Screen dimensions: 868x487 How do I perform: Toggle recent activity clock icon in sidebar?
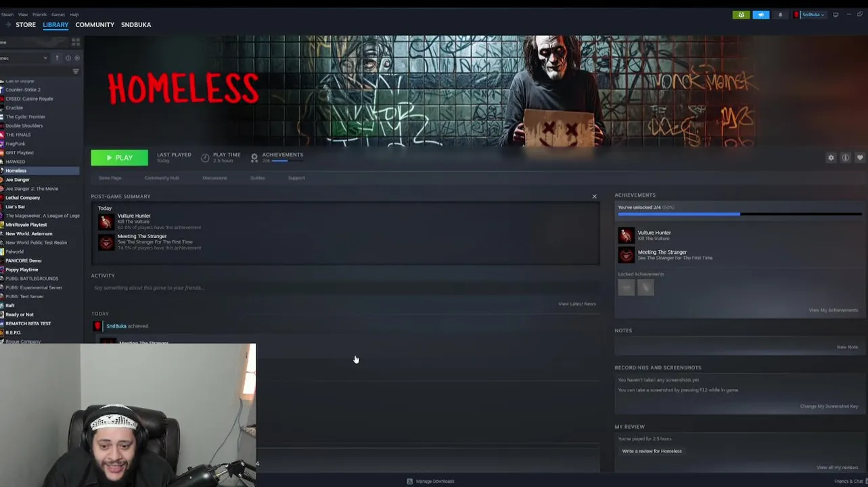(x=68, y=58)
